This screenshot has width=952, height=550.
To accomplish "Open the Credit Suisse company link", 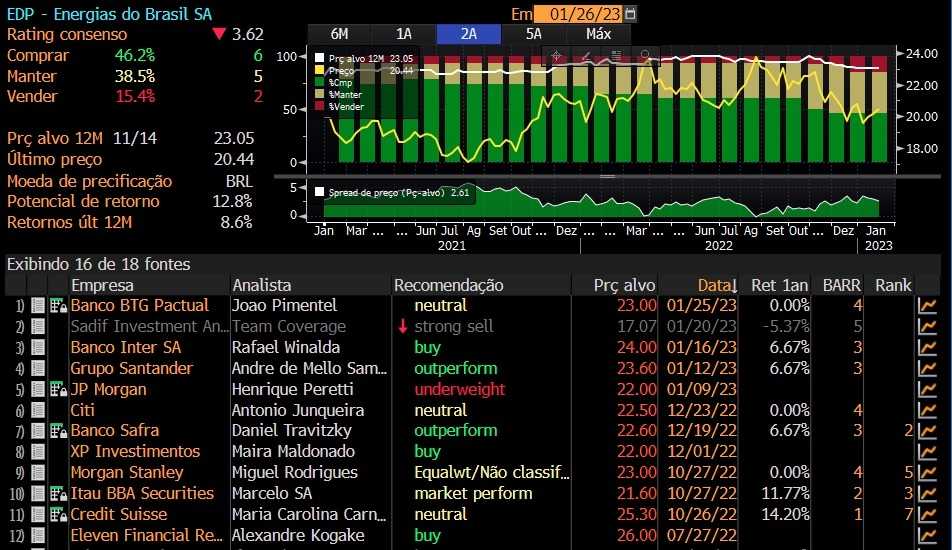I will pyautogui.click(x=119, y=515).
